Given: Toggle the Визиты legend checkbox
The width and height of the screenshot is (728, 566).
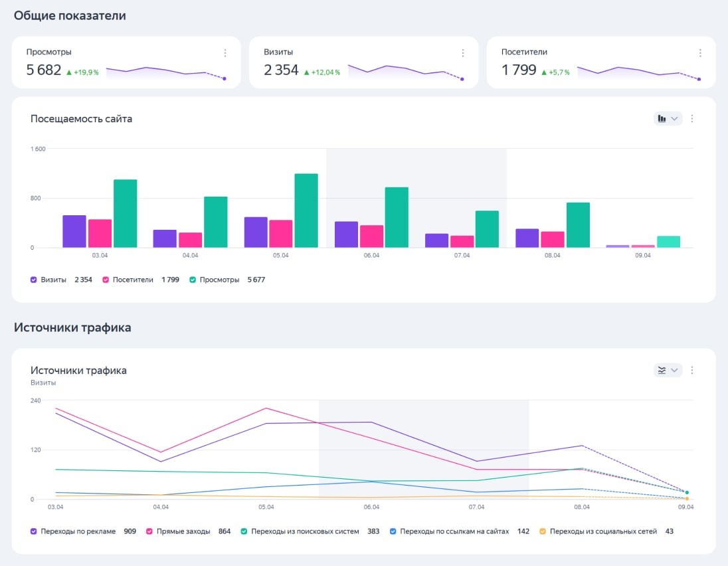Looking at the screenshot, I should point(34,280).
